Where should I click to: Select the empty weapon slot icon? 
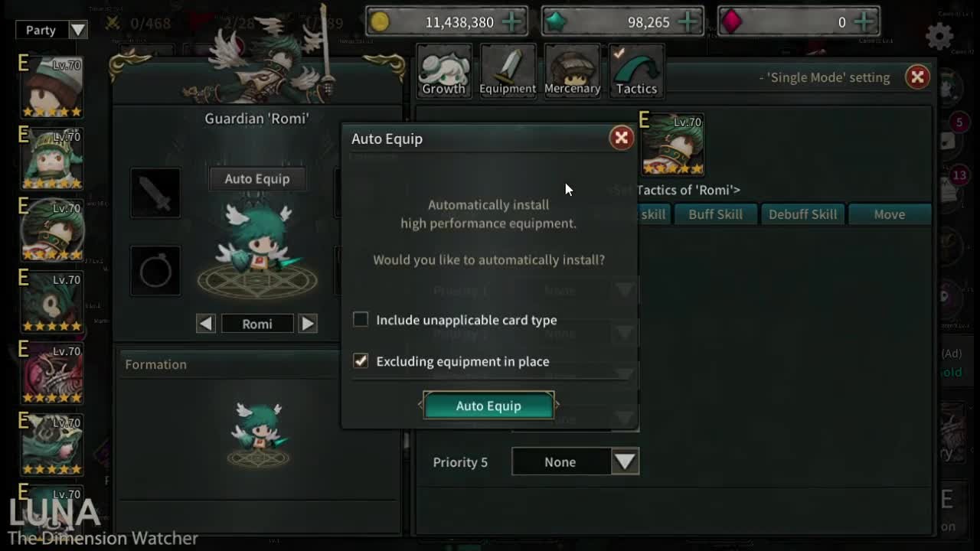[x=155, y=193]
